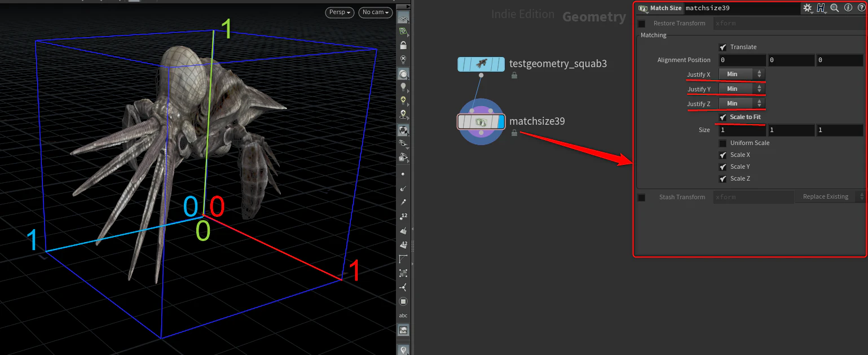Open the node info (i) icon
The image size is (868, 355).
click(x=848, y=8)
